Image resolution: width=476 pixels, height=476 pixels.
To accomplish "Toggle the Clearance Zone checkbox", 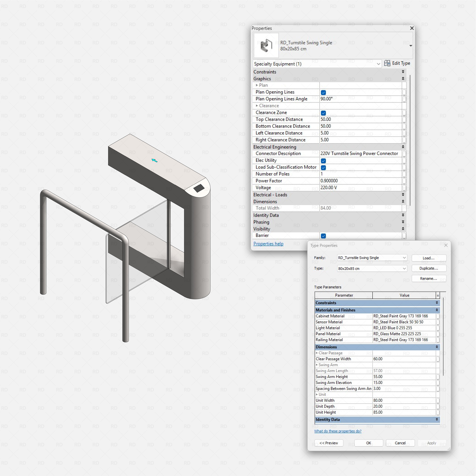I will (323, 113).
